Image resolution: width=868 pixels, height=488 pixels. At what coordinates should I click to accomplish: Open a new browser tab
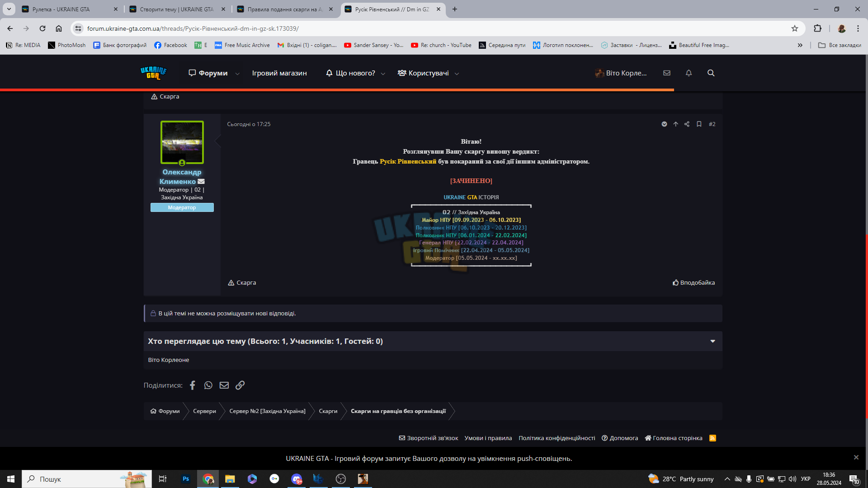tap(455, 9)
